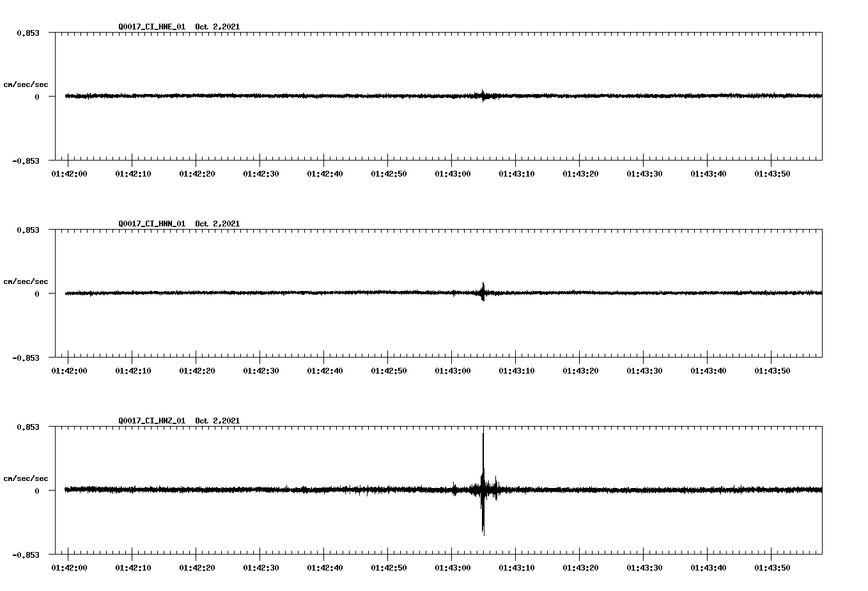Click 01:42:40 time label under HNN plot
Image resolution: width=868 pixels, height=591 pixels.
pos(325,371)
